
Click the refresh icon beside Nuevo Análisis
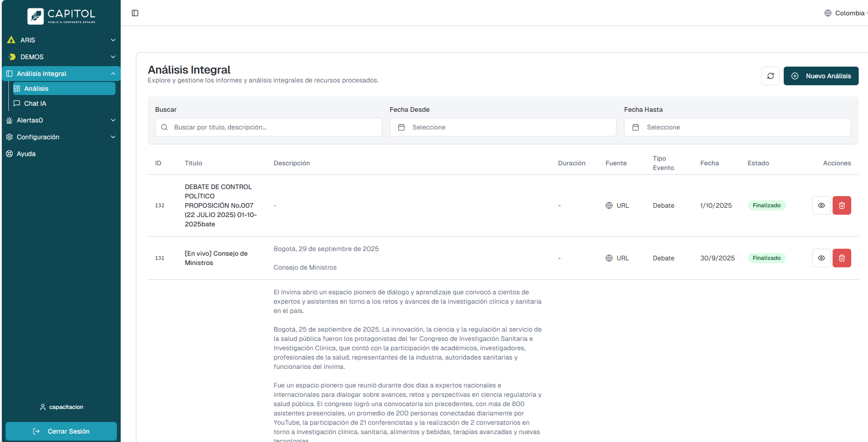(771, 75)
